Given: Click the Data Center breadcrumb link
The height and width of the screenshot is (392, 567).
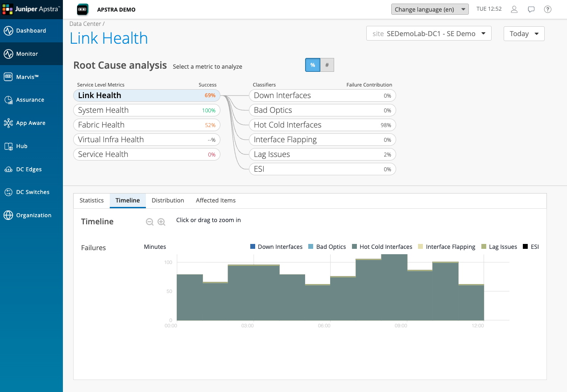Looking at the screenshot, I should point(85,24).
